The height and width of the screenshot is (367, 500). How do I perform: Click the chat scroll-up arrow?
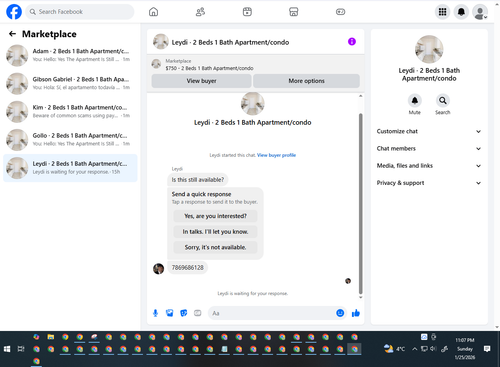(360, 96)
